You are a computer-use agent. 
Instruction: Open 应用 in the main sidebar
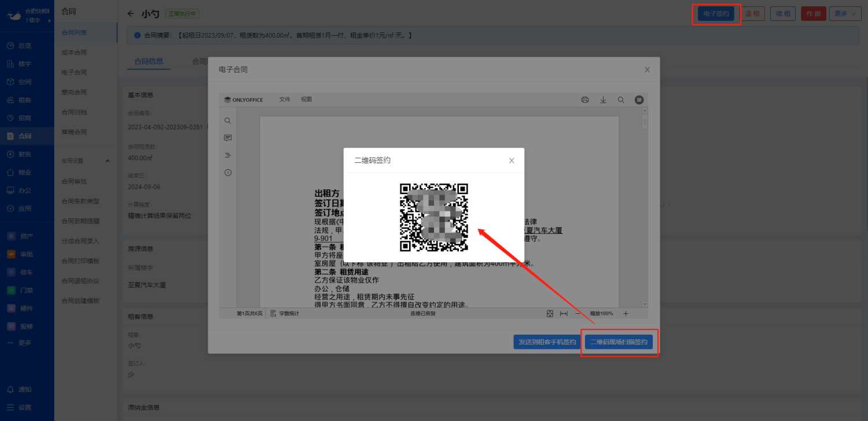pos(27,208)
